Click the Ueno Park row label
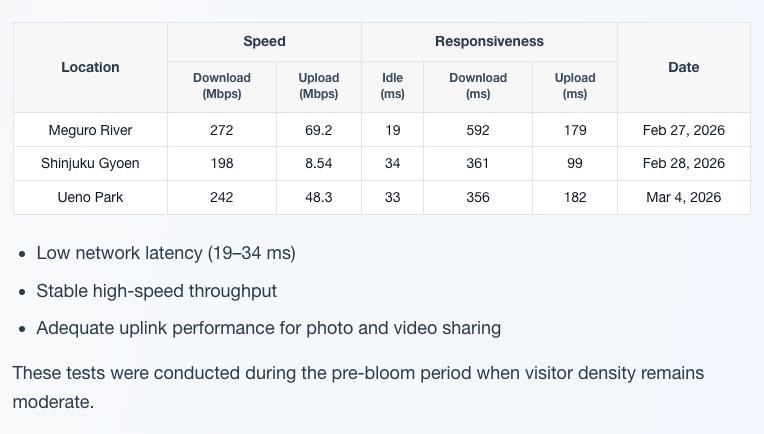Image resolution: width=764 pixels, height=434 pixels. coord(90,197)
